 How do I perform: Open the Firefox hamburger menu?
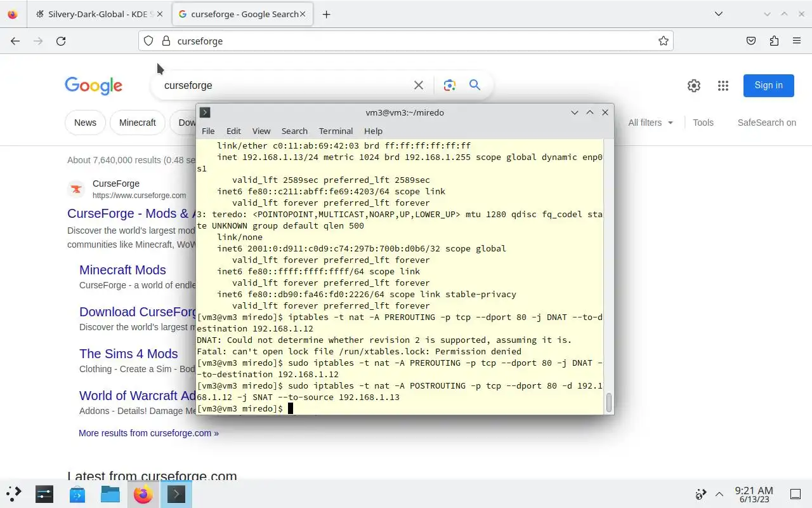click(797, 41)
